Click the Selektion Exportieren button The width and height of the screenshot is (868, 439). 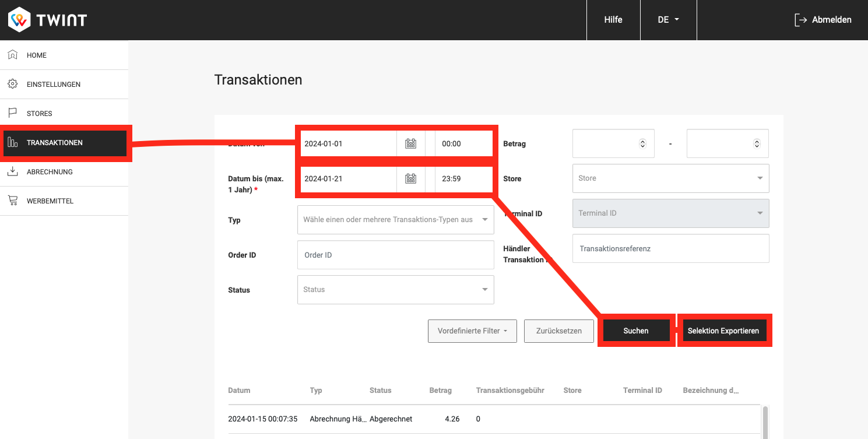tap(723, 331)
